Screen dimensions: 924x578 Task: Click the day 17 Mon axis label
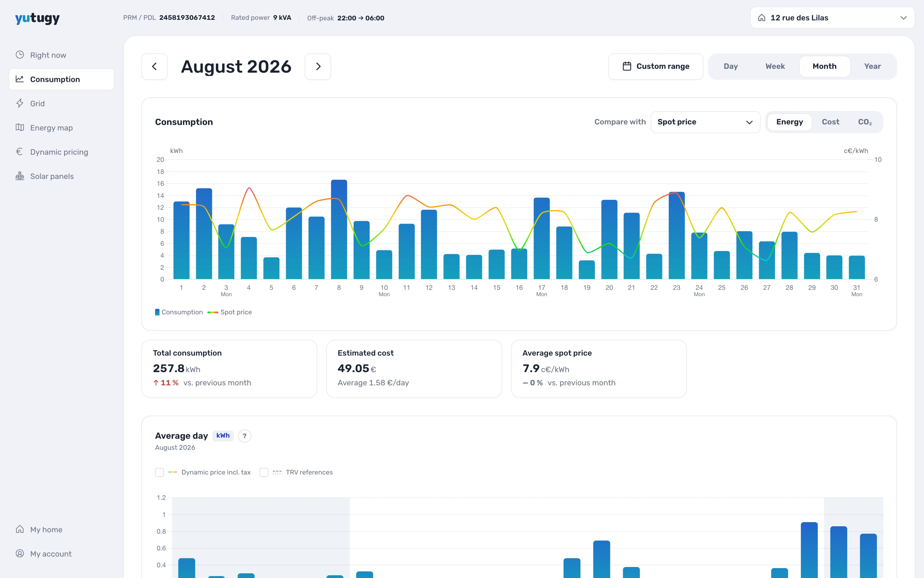point(541,291)
